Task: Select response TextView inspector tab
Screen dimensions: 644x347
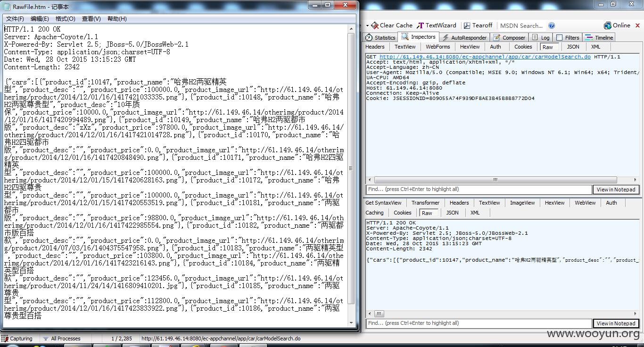Action: pos(489,203)
